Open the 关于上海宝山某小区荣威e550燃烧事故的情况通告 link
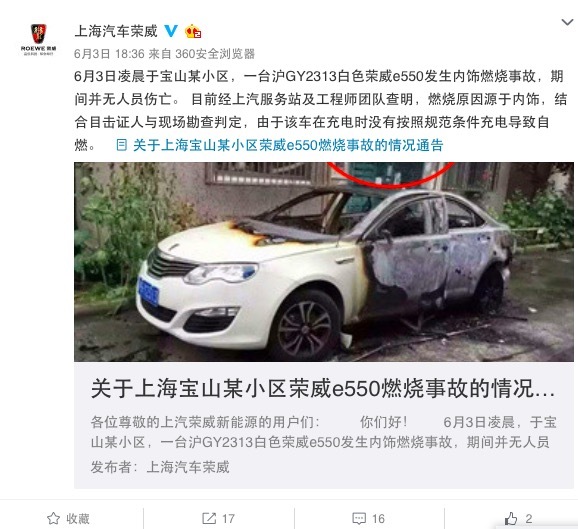This screenshot has width=578, height=529. pyautogui.click(x=288, y=145)
